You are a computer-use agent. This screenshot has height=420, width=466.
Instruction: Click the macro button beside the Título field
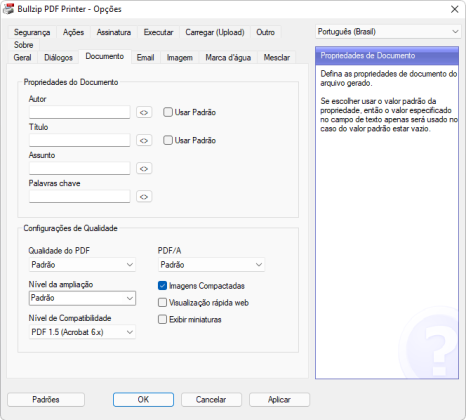click(144, 140)
